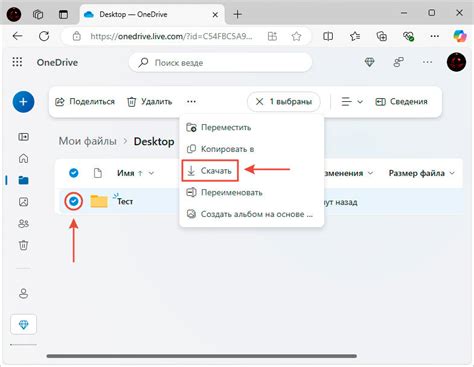
Task: Open the Сведения details pane
Action: coord(401,102)
